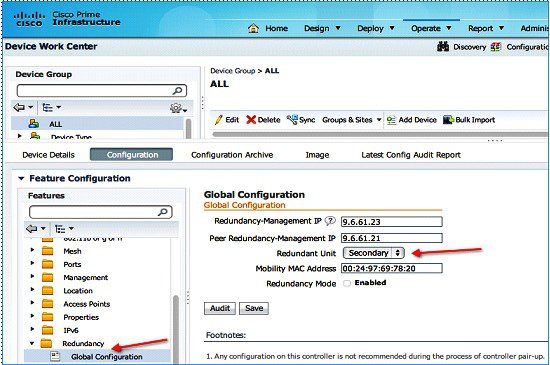Image resolution: width=550 pixels, height=365 pixels.
Task: Expand the Mesh folder
Action: point(32,250)
